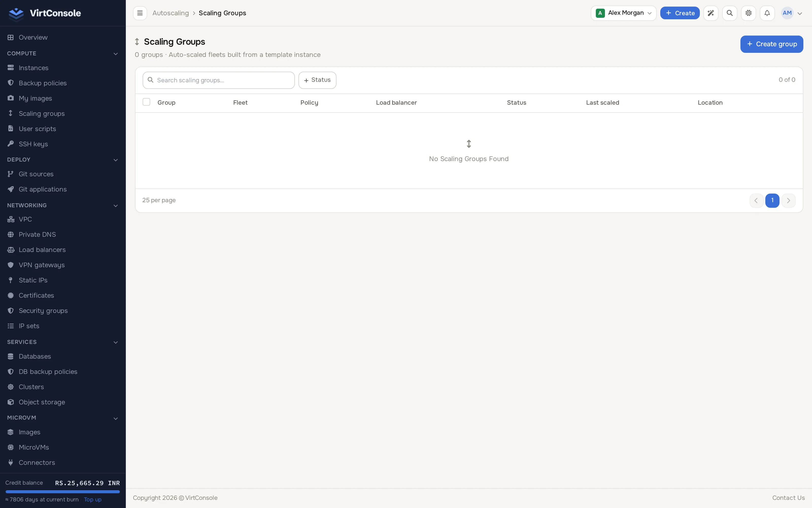812x508 pixels.
Task: Click the Certificates badge icon
Action: (x=11, y=295)
